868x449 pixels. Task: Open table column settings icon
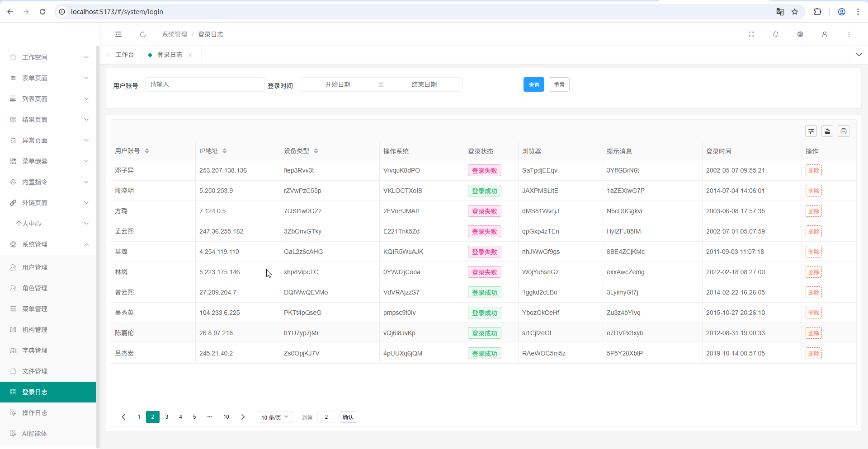pyautogui.click(x=811, y=131)
